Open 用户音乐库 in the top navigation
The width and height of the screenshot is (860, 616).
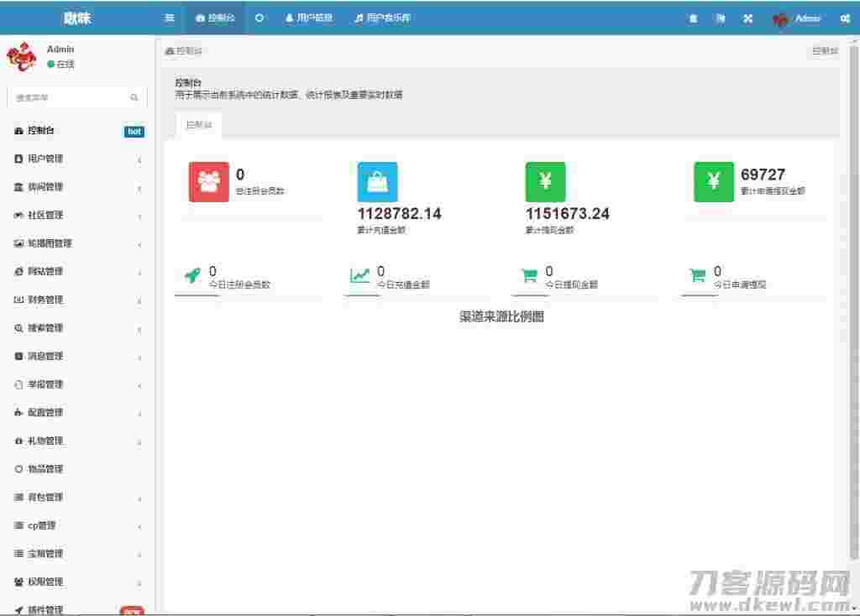click(383, 18)
